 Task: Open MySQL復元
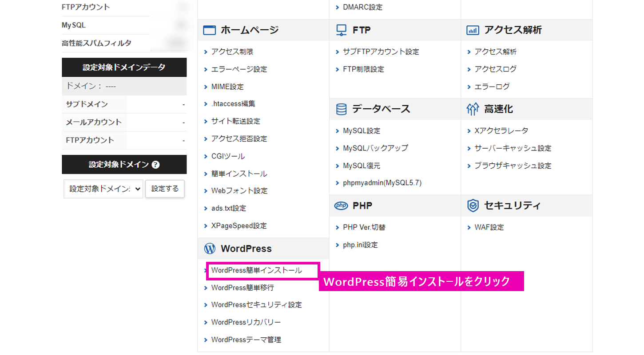(x=362, y=166)
